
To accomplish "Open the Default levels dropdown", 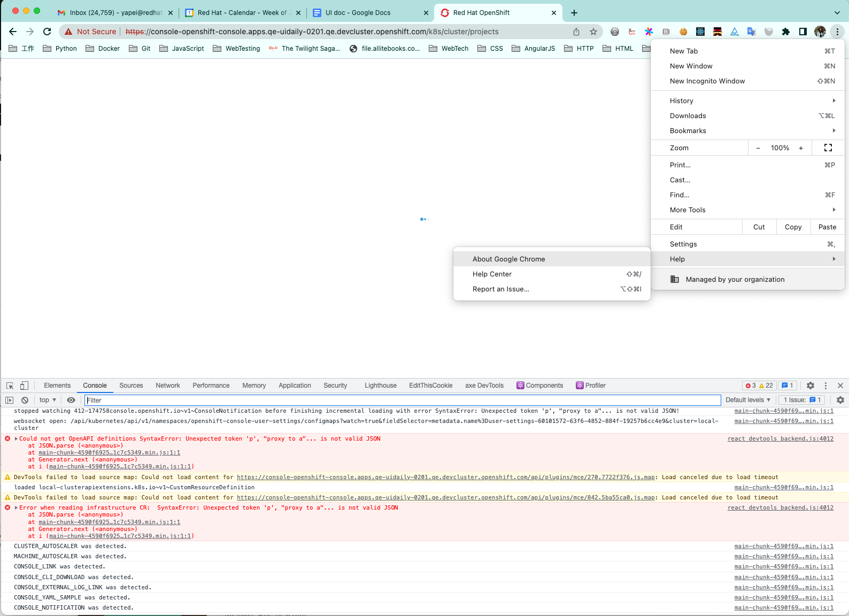I will pos(748,400).
